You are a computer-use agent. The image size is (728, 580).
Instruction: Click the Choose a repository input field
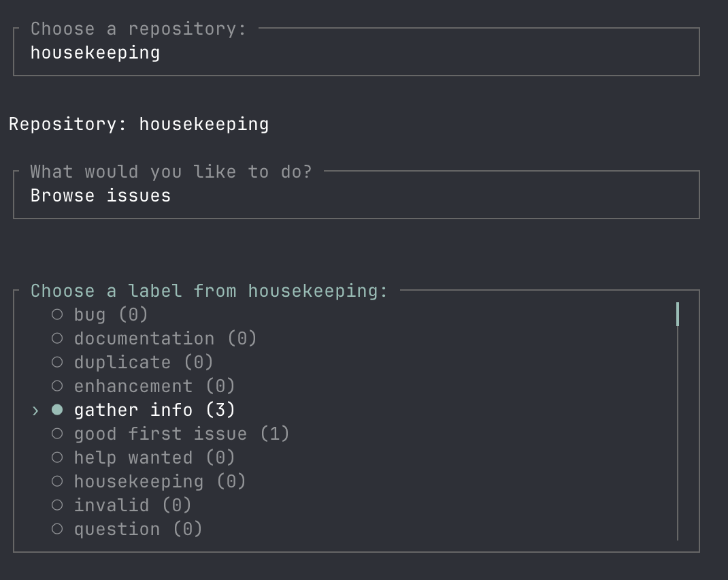[x=356, y=53]
